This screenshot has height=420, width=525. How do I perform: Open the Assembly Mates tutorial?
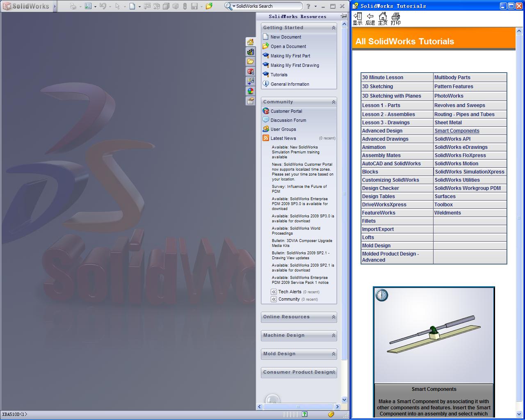tap(381, 155)
